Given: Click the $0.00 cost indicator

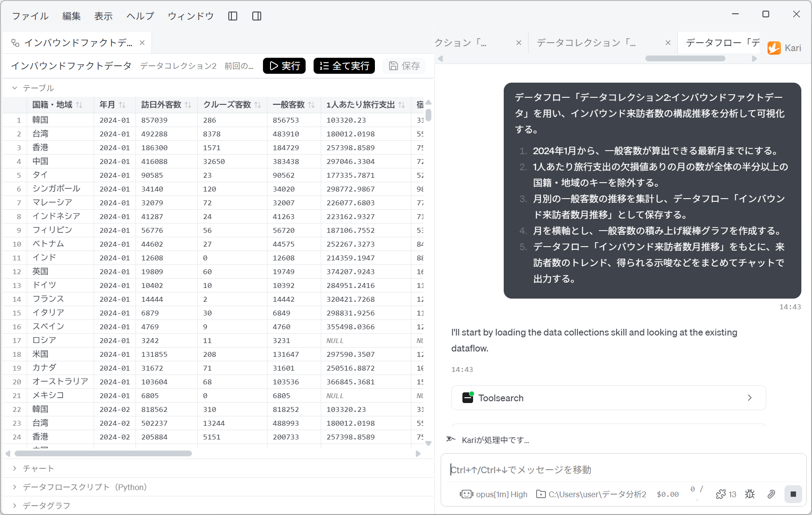Looking at the screenshot, I should tap(668, 494).
